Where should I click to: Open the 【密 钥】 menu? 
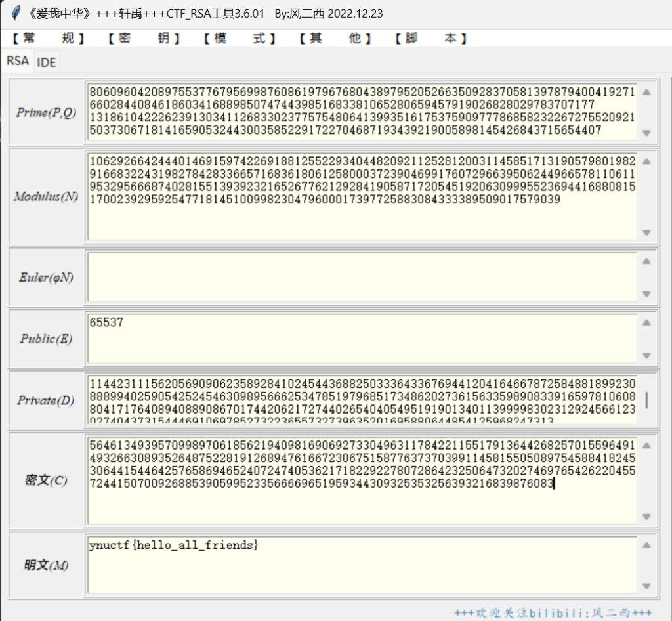tap(144, 39)
